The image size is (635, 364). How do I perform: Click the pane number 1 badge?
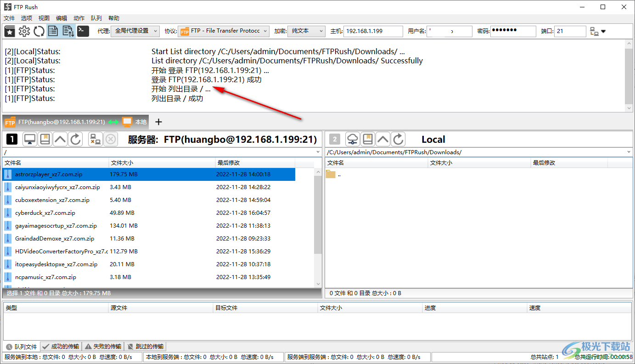(11, 139)
